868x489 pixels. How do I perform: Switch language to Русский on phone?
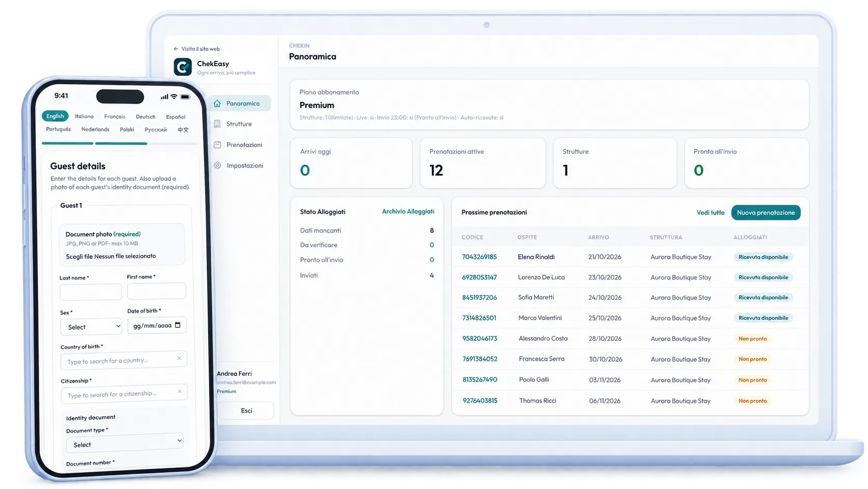pos(156,130)
